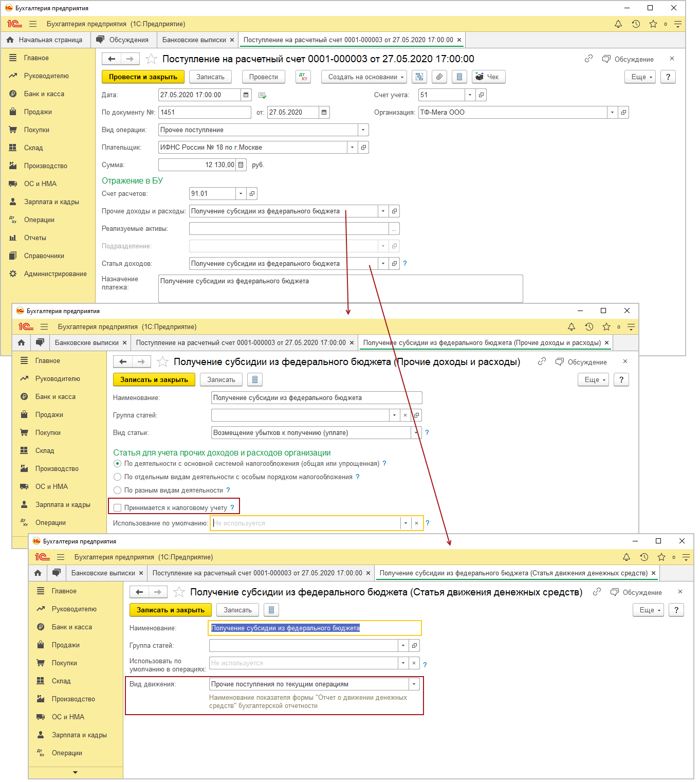Expand the Счет учета dropdown
This screenshot has width=700, height=782.
[x=470, y=95]
